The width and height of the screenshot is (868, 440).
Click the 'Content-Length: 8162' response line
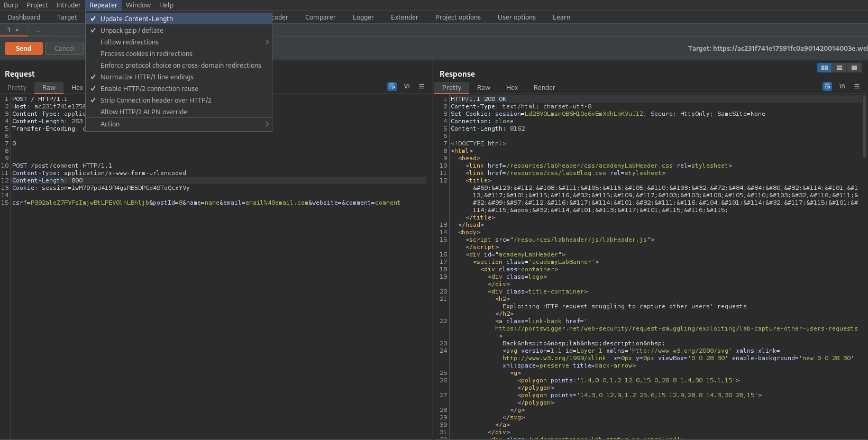click(x=488, y=129)
